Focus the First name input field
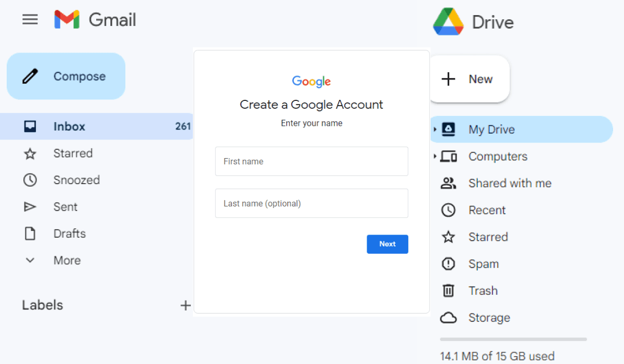Viewport: 624px width, 364px height. click(311, 161)
